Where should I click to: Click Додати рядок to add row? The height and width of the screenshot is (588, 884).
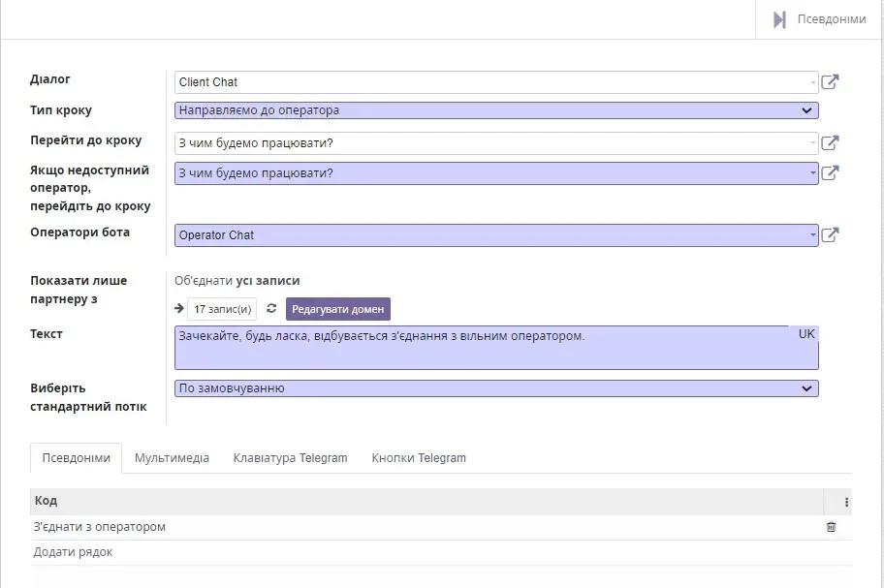(73, 552)
